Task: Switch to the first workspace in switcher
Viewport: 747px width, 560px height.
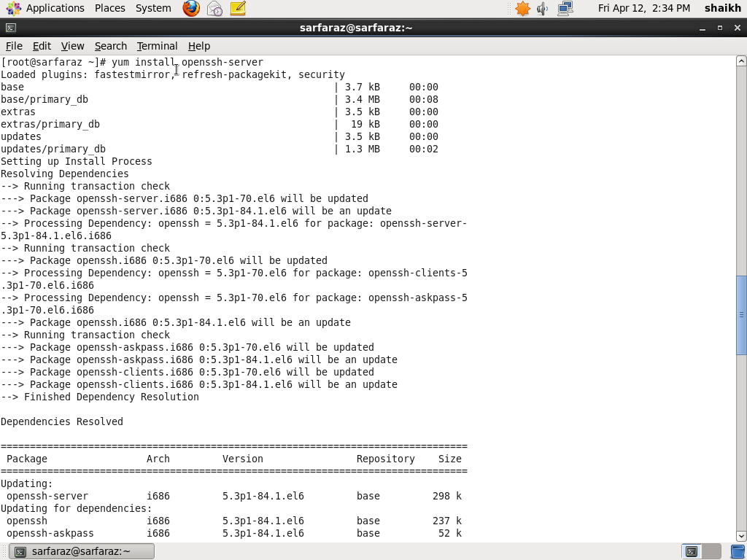Action: [692, 551]
